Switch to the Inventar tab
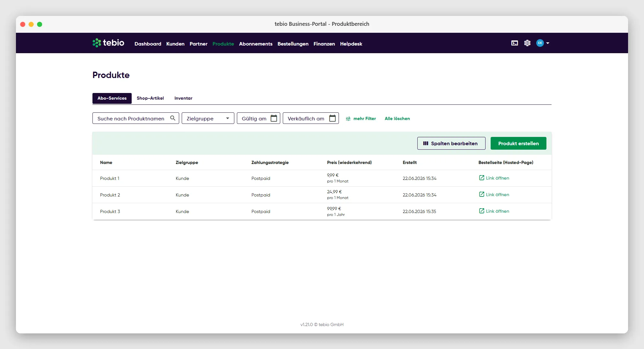 coord(183,98)
